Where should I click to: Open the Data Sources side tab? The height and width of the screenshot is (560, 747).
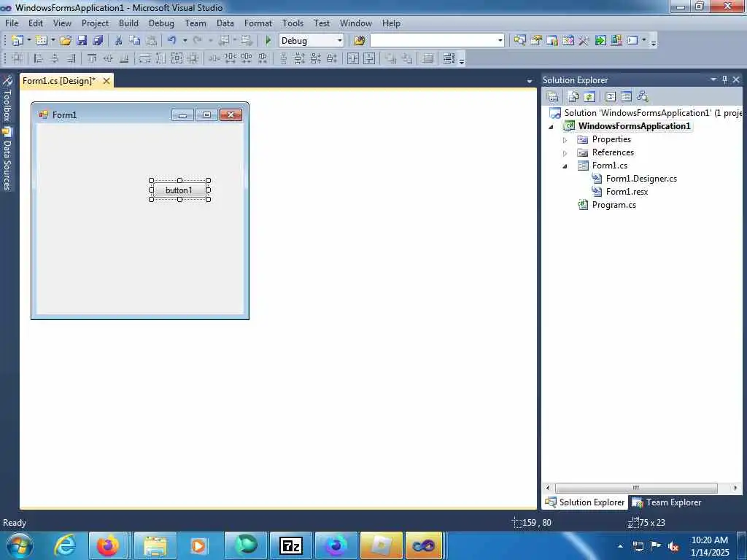point(7,160)
